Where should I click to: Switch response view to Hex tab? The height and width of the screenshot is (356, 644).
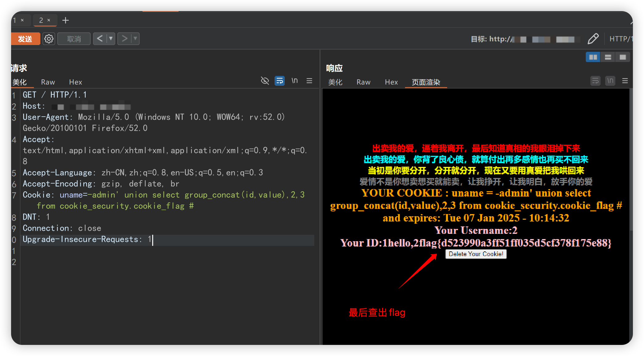click(x=391, y=82)
